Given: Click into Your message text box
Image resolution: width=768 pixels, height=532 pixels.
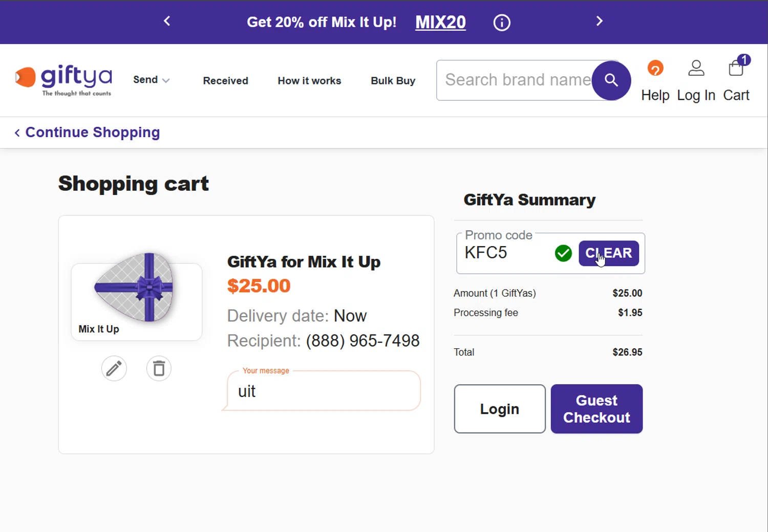Looking at the screenshot, I should pos(324,391).
